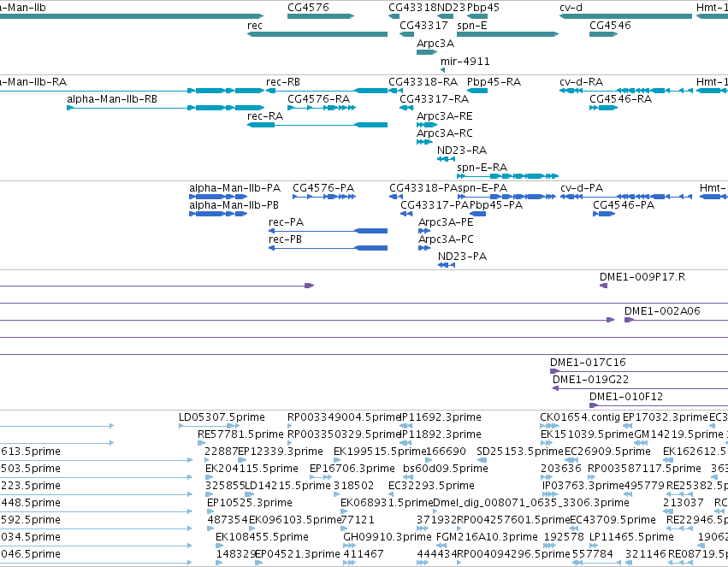Click the rec-PB protein label

[x=285, y=239]
